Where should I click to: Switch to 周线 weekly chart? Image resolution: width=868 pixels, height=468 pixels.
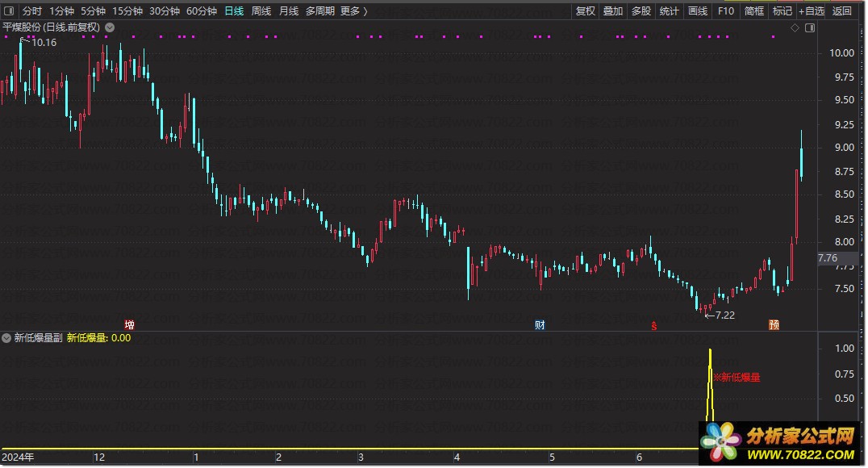(x=261, y=11)
